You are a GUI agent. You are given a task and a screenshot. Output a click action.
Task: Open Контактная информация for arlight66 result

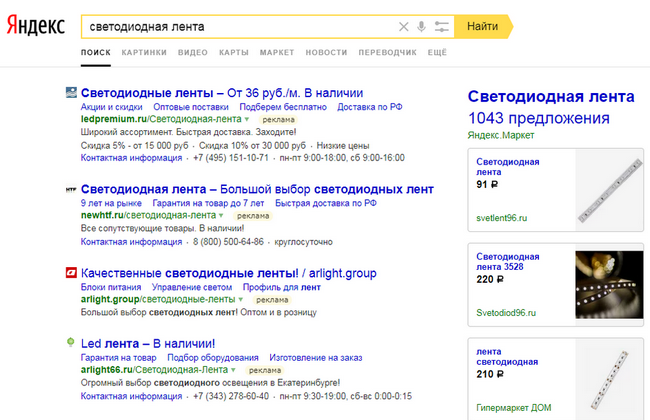click(x=131, y=396)
